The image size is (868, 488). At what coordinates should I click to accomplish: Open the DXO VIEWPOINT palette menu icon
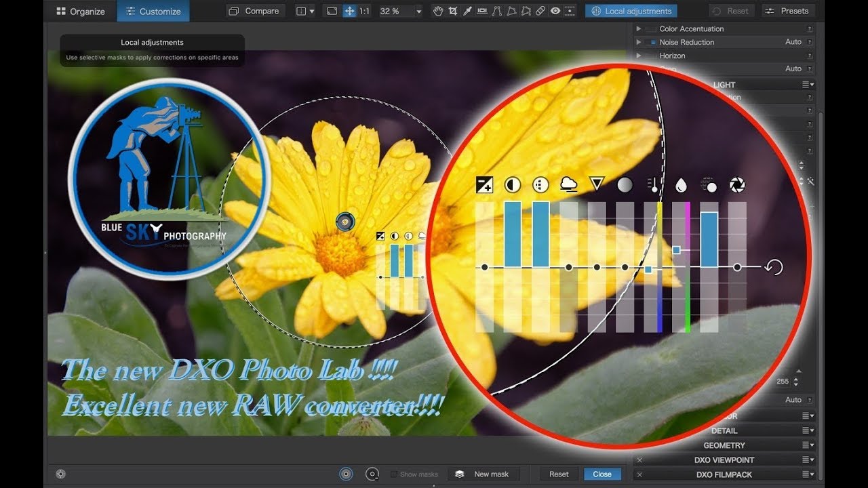pos(808,460)
